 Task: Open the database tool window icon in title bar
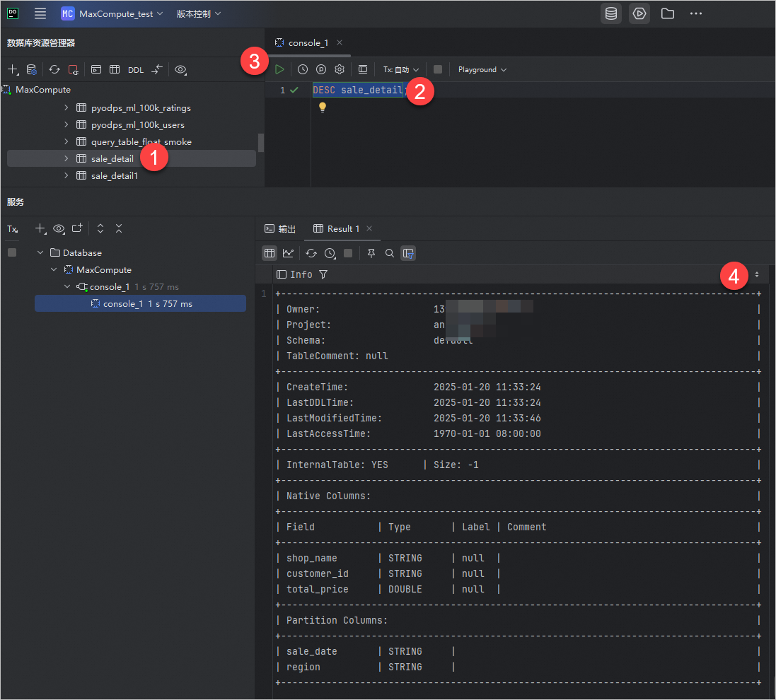click(611, 13)
